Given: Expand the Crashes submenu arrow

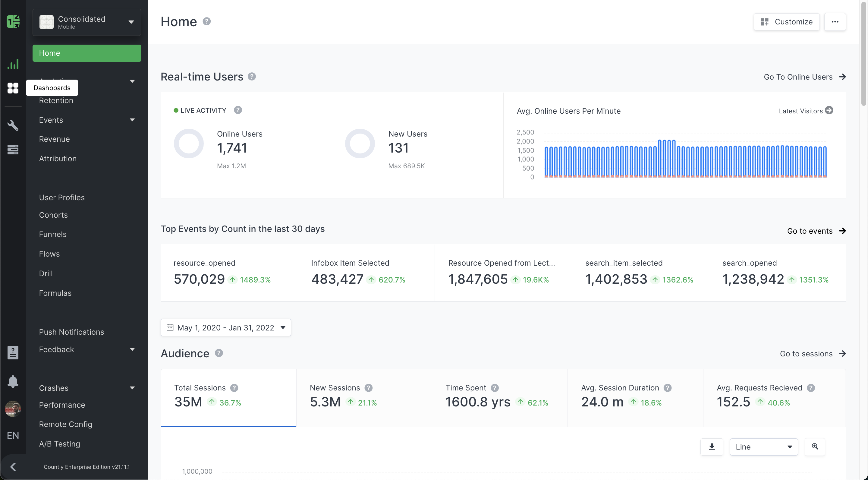Looking at the screenshot, I should tap(132, 388).
